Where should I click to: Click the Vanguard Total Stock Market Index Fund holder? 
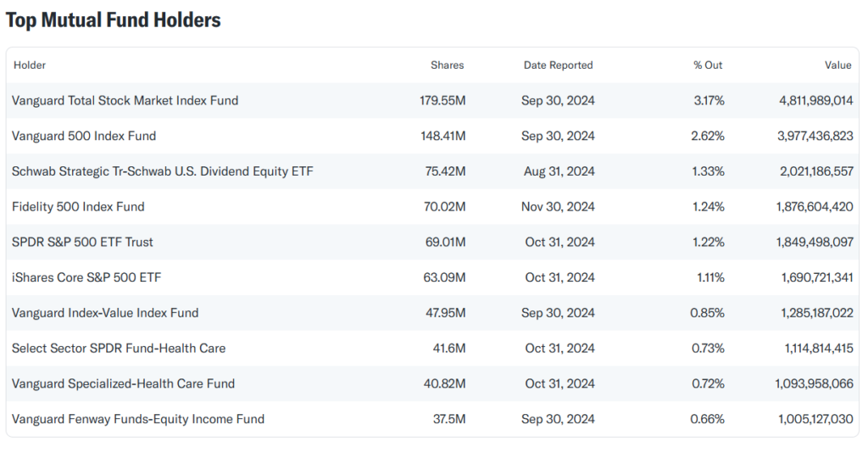pyautogui.click(x=125, y=100)
